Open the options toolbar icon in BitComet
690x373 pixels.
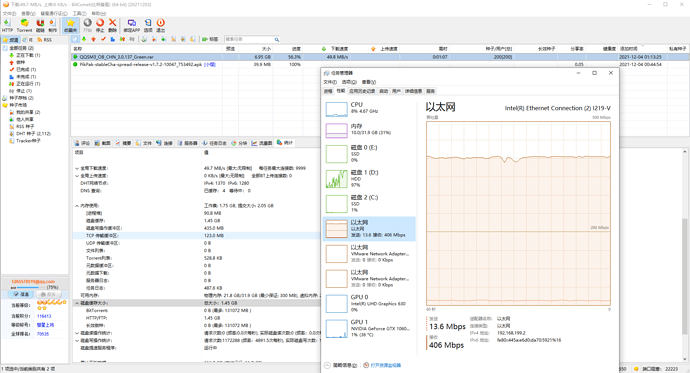(x=148, y=25)
